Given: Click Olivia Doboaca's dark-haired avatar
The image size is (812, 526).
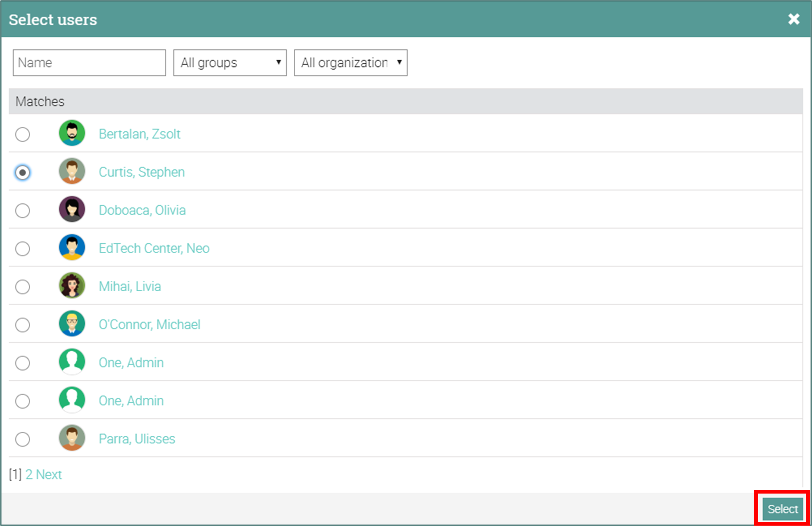Looking at the screenshot, I should click(72, 209).
